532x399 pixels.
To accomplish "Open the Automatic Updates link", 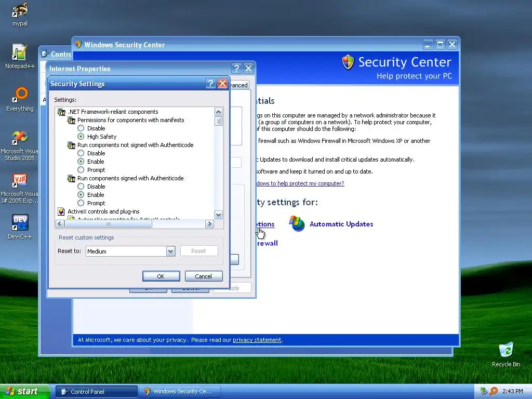I will [341, 224].
